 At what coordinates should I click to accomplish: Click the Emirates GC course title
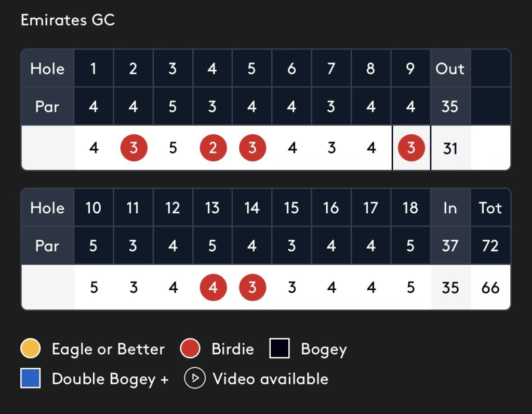(68, 21)
